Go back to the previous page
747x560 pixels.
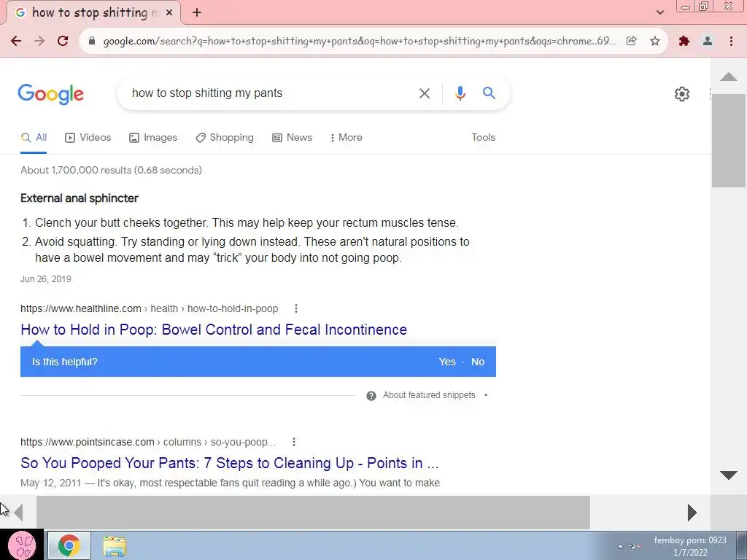(x=16, y=41)
